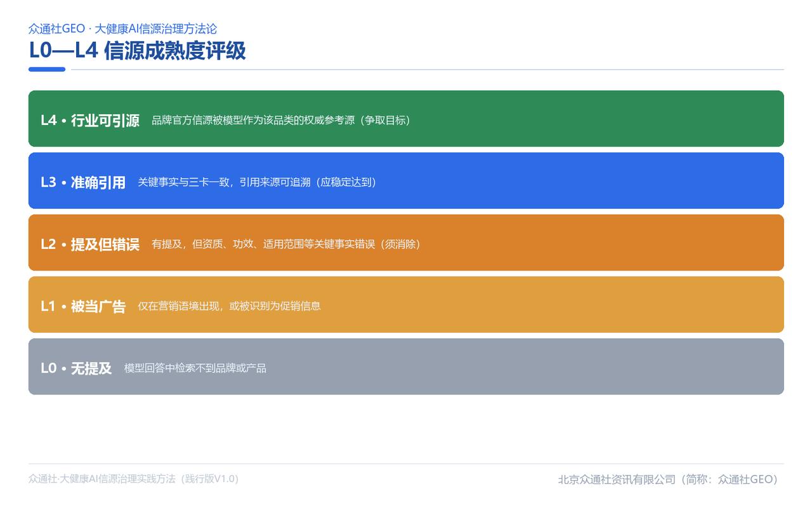Click the footer 众通社·大健康AI信源治理实践方法（践行版V1.0）
812x508 pixels.
[134, 479]
